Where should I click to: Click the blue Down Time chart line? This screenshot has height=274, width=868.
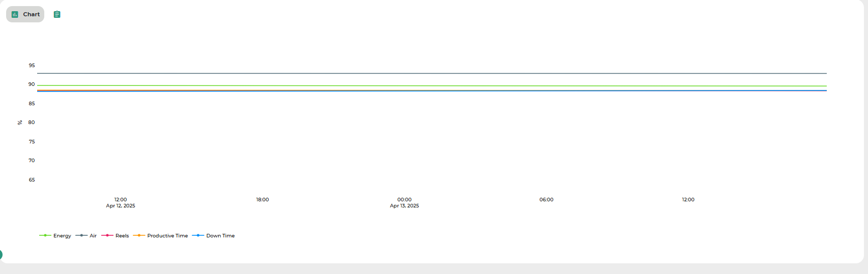pyautogui.click(x=431, y=91)
